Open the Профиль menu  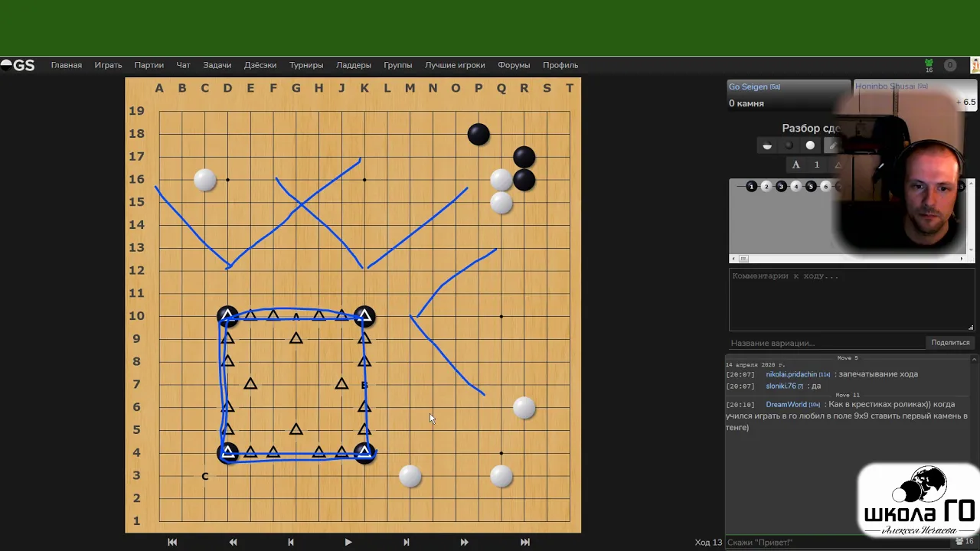(560, 65)
